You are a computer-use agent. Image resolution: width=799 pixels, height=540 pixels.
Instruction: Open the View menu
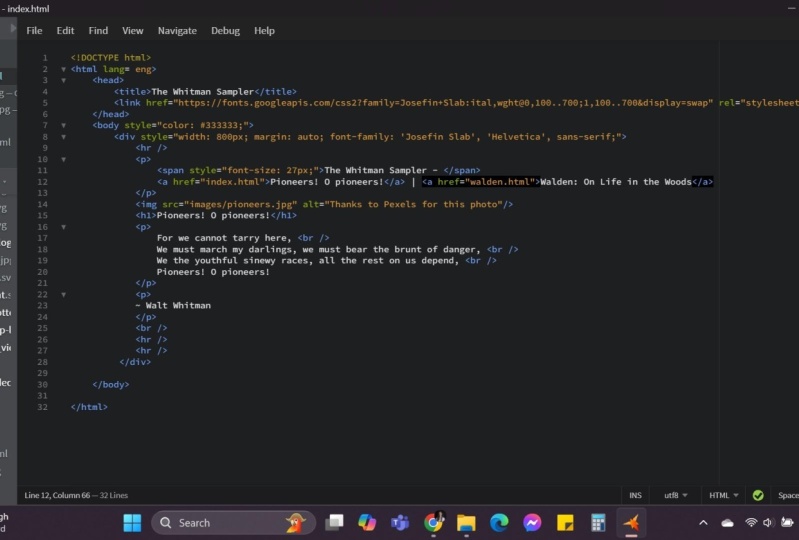(x=132, y=31)
